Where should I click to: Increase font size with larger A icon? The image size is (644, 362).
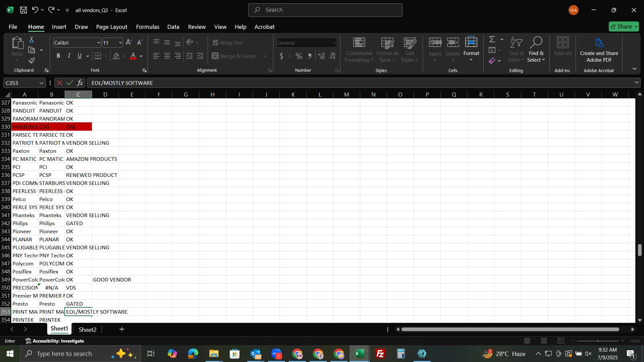[x=129, y=43]
